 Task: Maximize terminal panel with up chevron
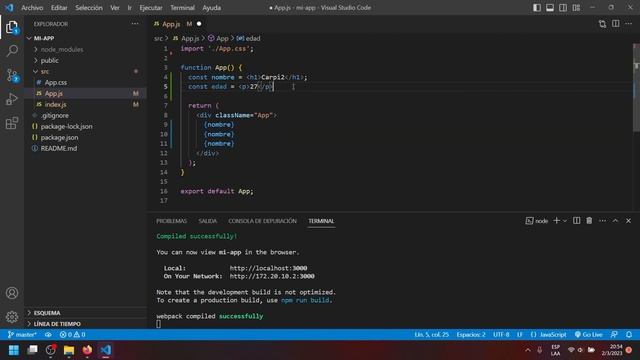(x=616, y=220)
